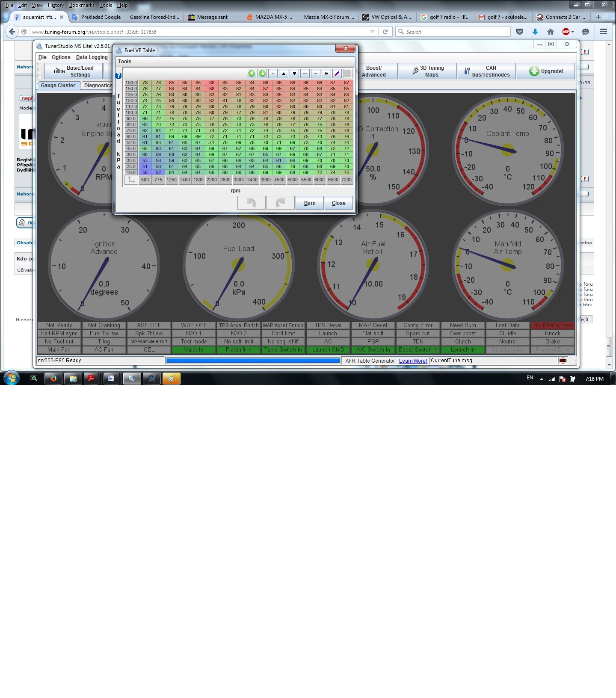The height and width of the screenshot is (698, 616).
Task: Expand the Adblock Plus dropdown arrow
Action: [572, 32]
